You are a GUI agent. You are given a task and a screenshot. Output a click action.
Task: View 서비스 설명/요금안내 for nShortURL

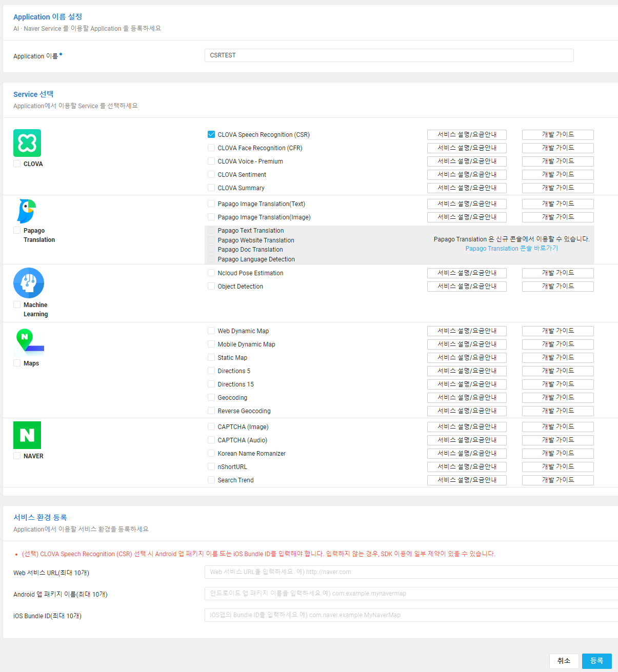coord(467,467)
